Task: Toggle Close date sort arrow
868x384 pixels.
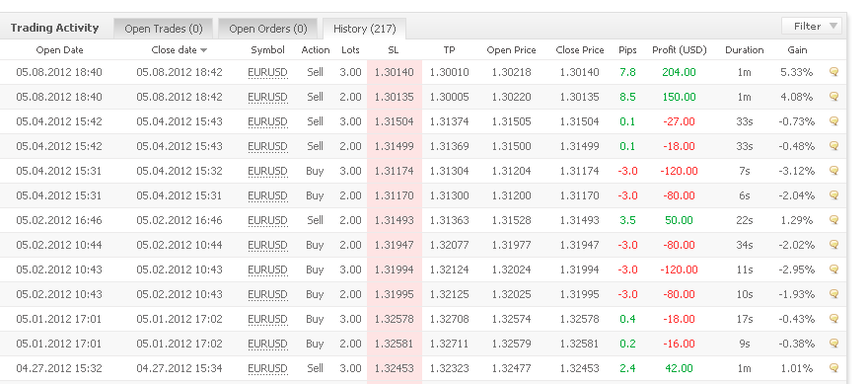Action: coord(204,50)
